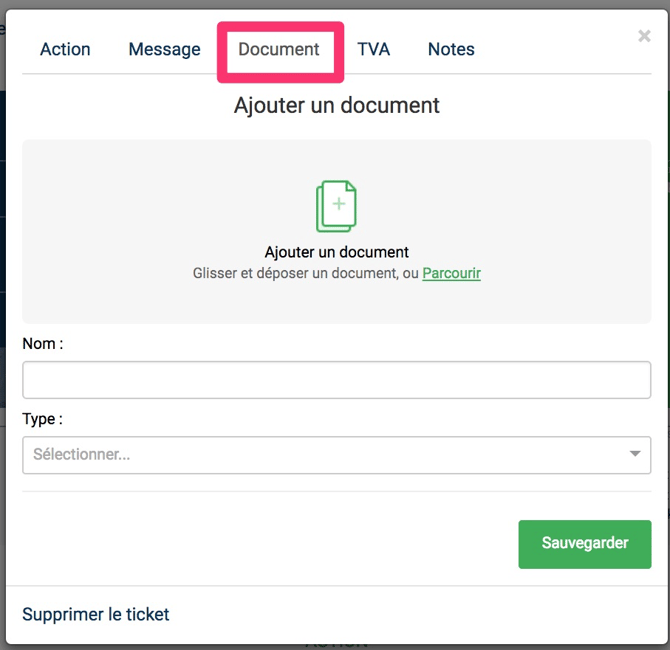670x650 pixels.
Task: Go to the TVA tab
Action: pyautogui.click(x=373, y=49)
